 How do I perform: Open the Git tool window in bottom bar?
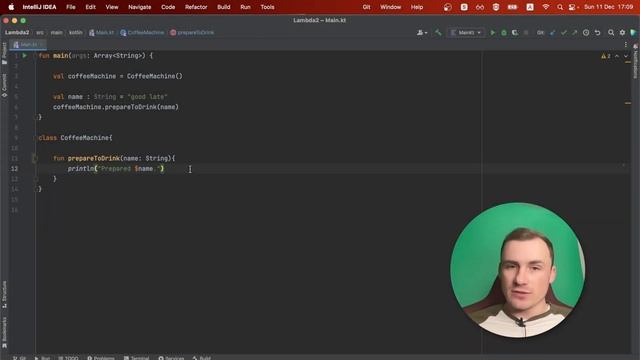(x=19, y=358)
